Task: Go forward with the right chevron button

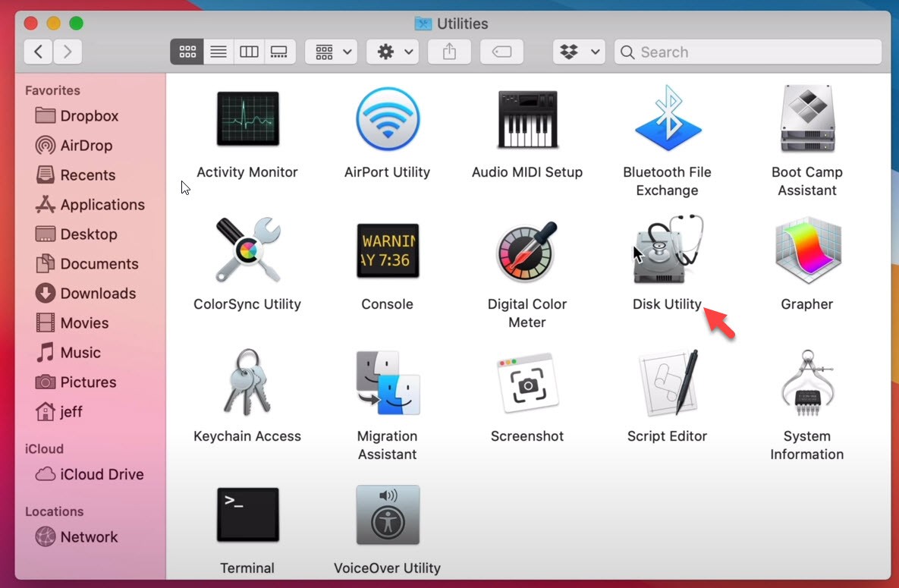Action: point(68,52)
